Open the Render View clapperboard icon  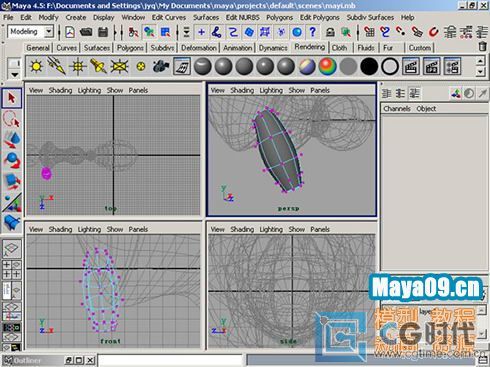(x=411, y=66)
